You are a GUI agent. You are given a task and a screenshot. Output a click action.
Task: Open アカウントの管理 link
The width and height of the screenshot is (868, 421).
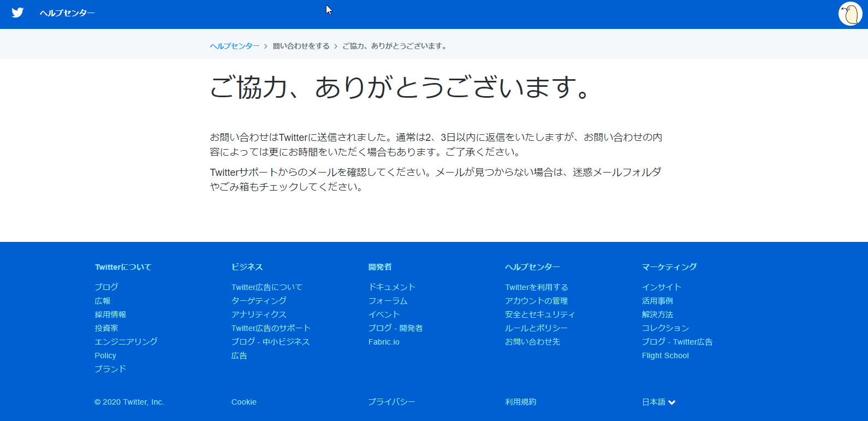click(x=537, y=301)
